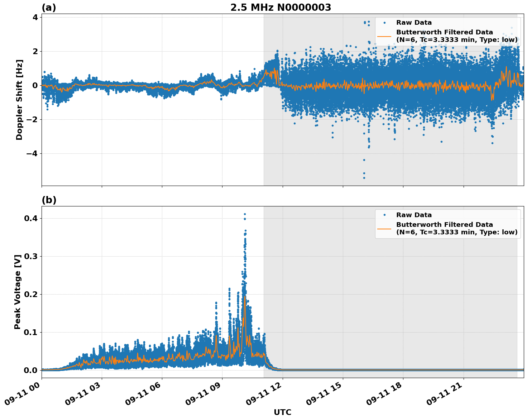
Task: Click the "Peak Voltage [V]" y-axis label
Action: (18, 292)
